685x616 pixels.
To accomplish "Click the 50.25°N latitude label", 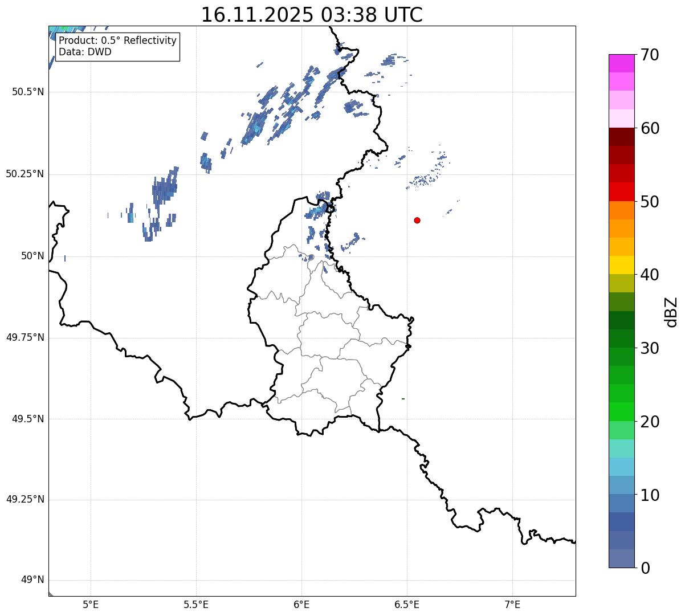I will pos(25,174).
